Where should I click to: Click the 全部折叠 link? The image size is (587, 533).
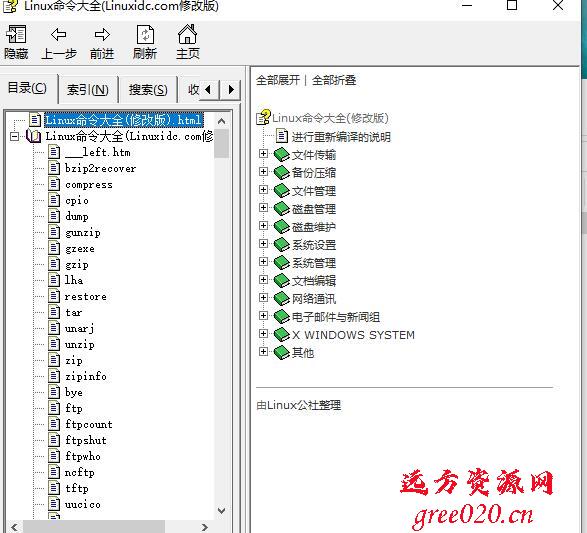(x=334, y=80)
